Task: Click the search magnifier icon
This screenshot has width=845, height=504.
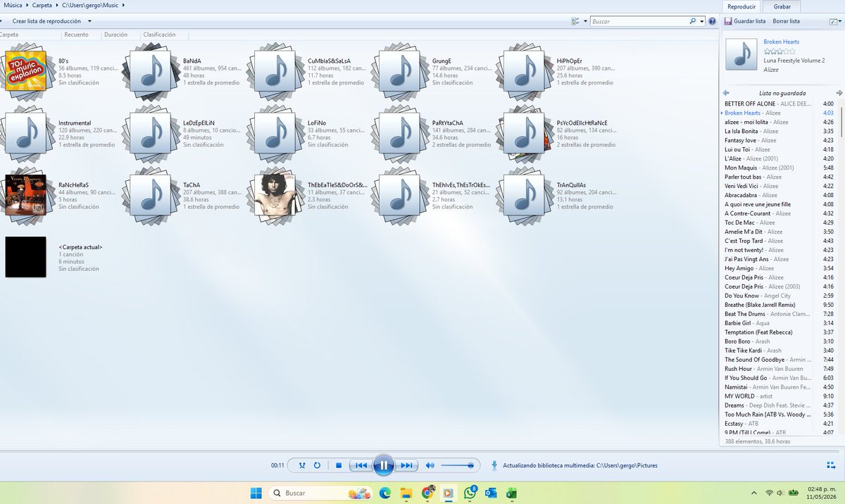Action: pos(693,22)
